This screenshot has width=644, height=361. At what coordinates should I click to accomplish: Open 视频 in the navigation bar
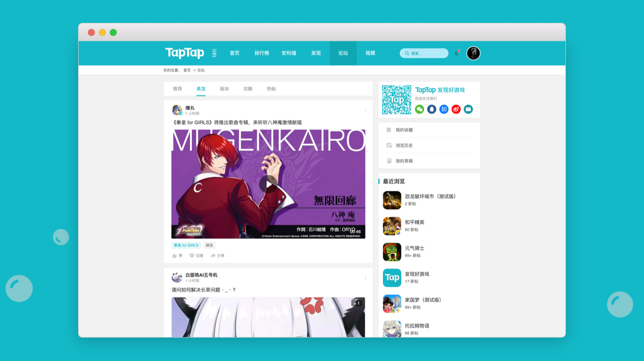(x=370, y=53)
